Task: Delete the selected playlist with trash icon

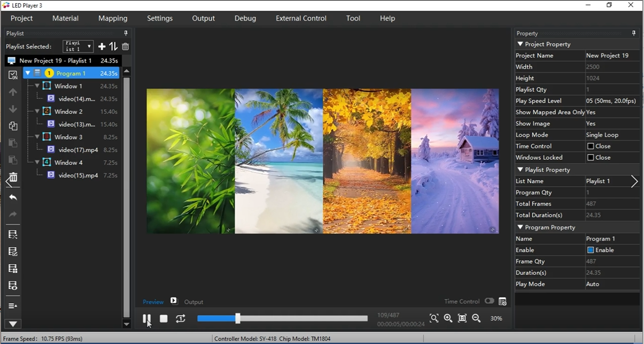Action: (x=125, y=47)
